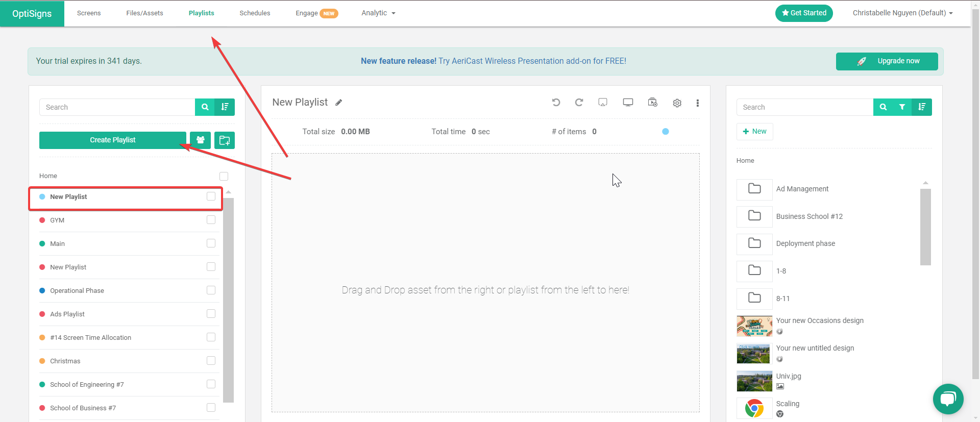Click the Home label in playlist panel

click(x=48, y=176)
